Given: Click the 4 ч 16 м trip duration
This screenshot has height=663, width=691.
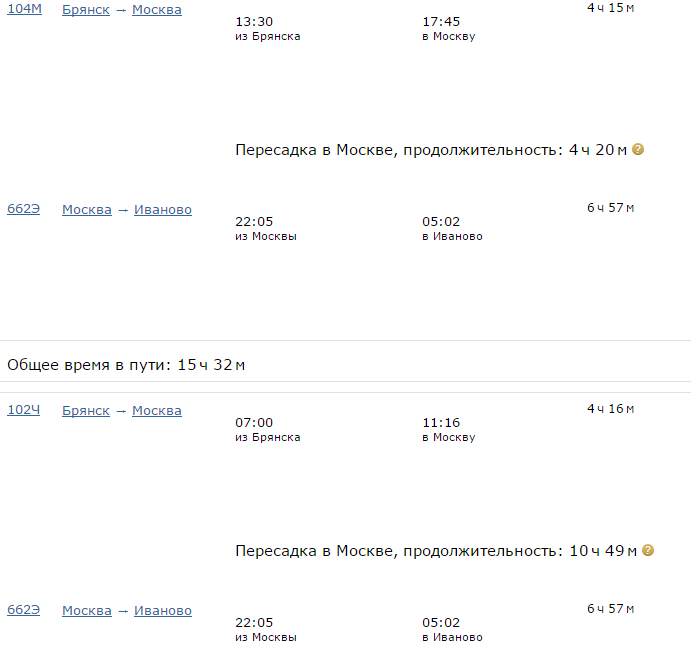Looking at the screenshot, I should coord(610,408).
